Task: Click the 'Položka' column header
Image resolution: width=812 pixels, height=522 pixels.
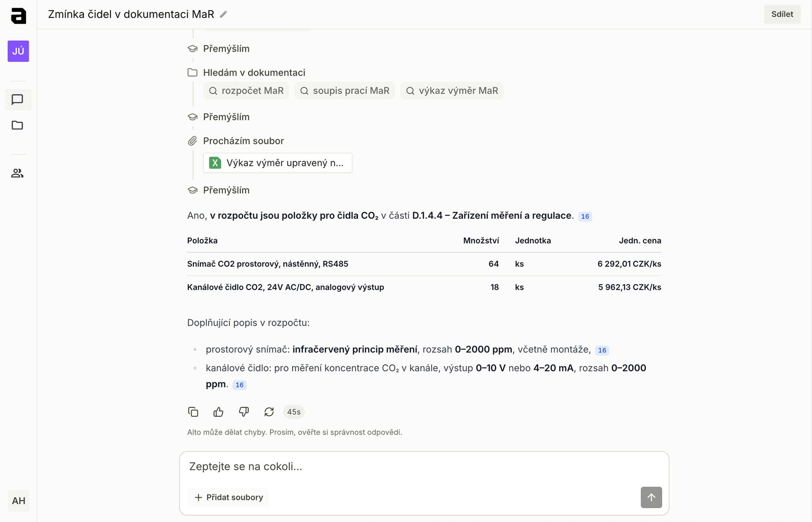Action: coord(202,241)
